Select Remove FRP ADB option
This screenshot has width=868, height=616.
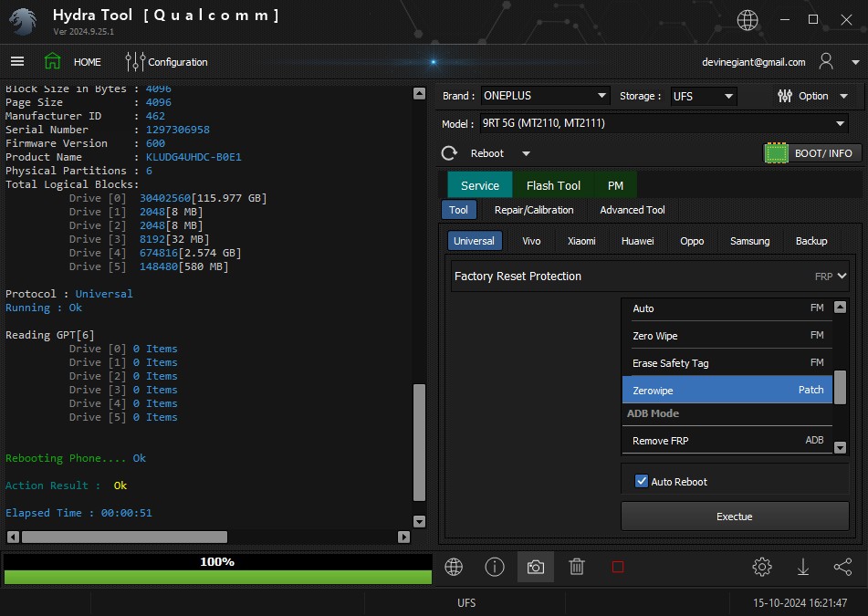click(x=727, y=440)
